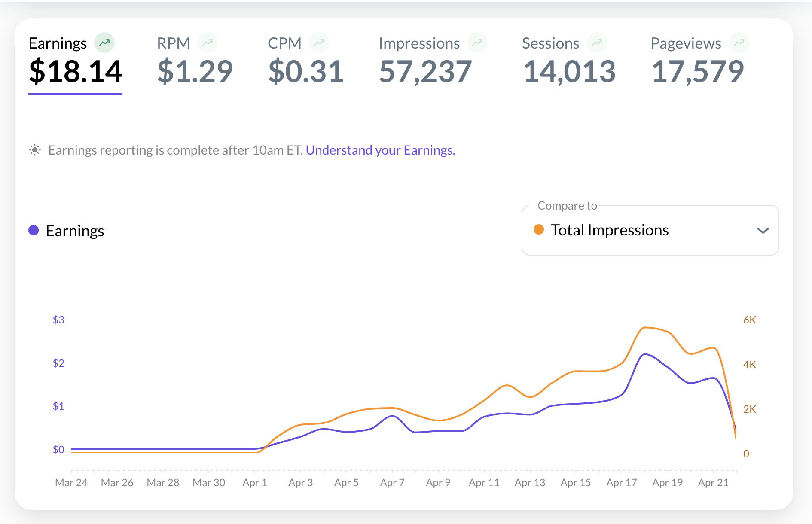Click the Impressions trend arrow icon
The image size is (812, 524).
click(x=477, y=43)
